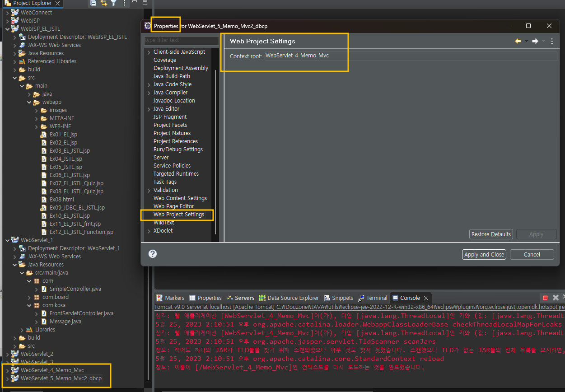Click the SimpleController.java file icon
This screenshot has height=392, width=565.
tap(44, 289)
